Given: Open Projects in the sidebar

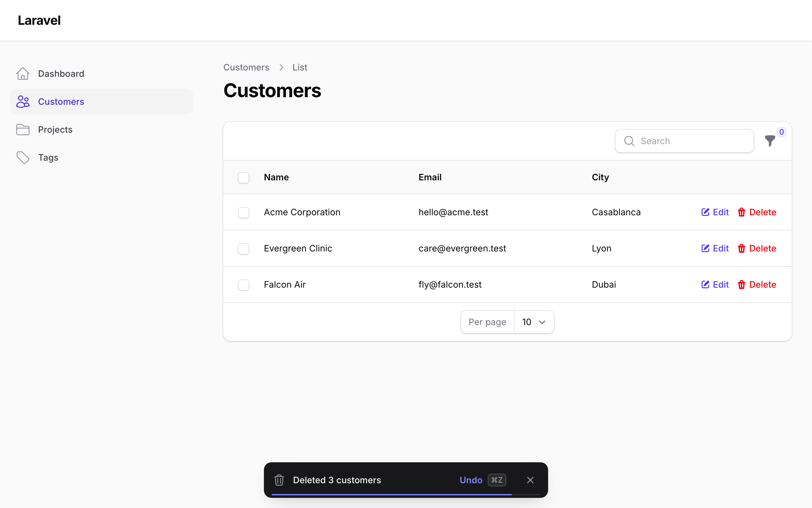Looking at the screenshot, I should point(101,129).
